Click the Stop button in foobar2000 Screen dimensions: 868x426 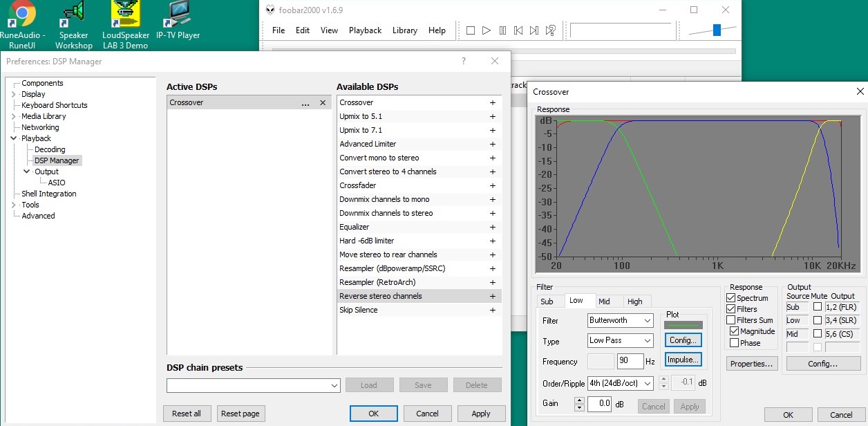click(471, 30)
